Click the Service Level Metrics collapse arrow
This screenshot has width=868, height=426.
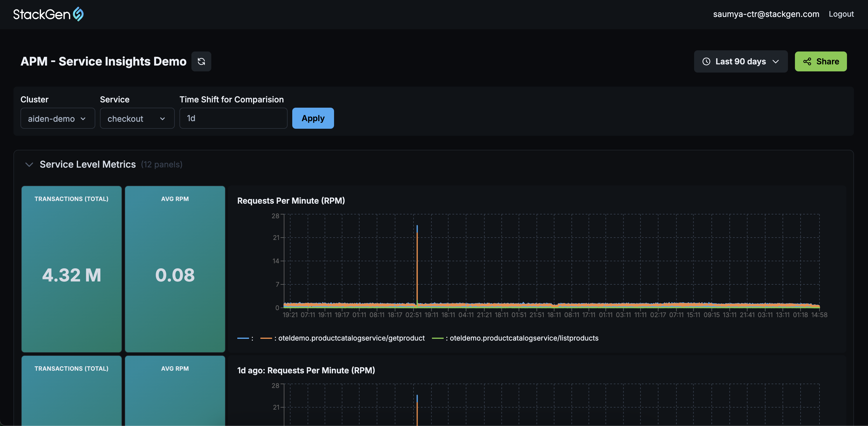(29, 165)
